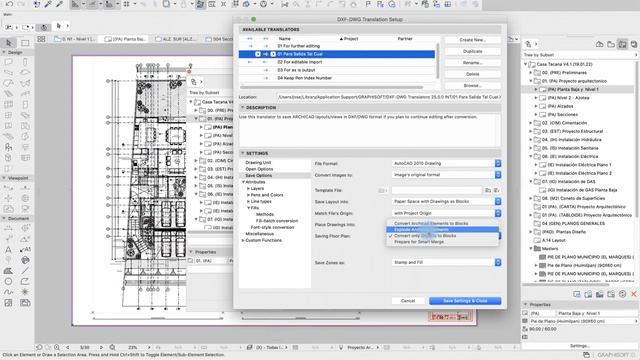This screenshot has width=640, height=360.
Task: Select the 04 Keep Pen Index Number translator
Action: click(x=337, y=78)
